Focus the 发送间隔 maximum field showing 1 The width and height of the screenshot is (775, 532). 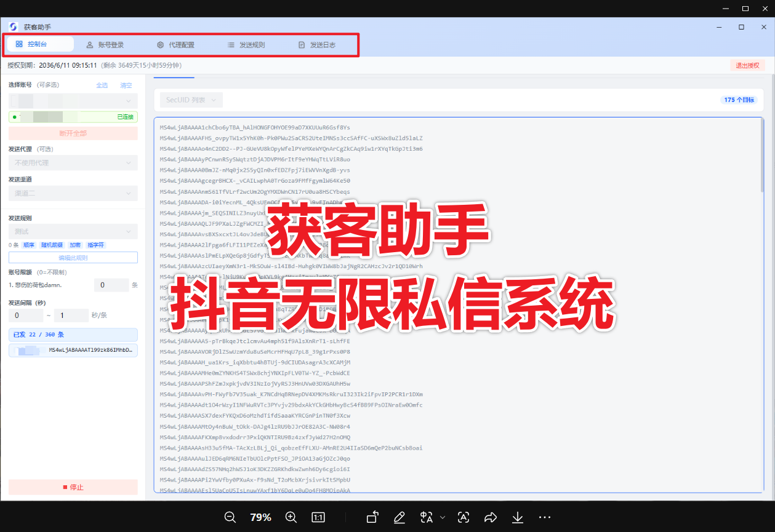tap(71, 316)
